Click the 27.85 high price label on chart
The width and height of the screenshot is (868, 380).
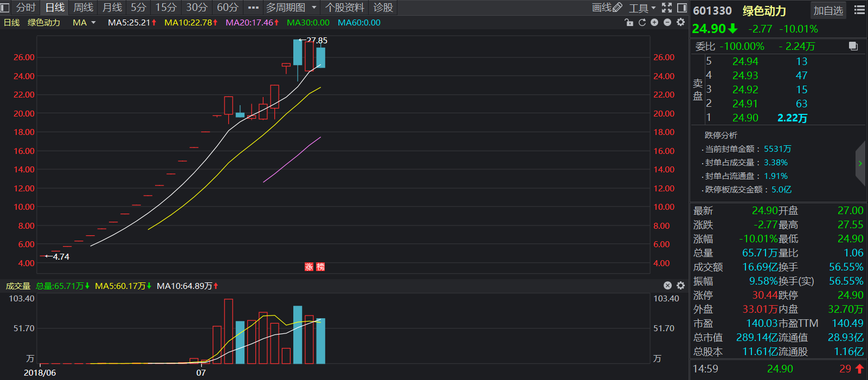(x=317, y=40)
